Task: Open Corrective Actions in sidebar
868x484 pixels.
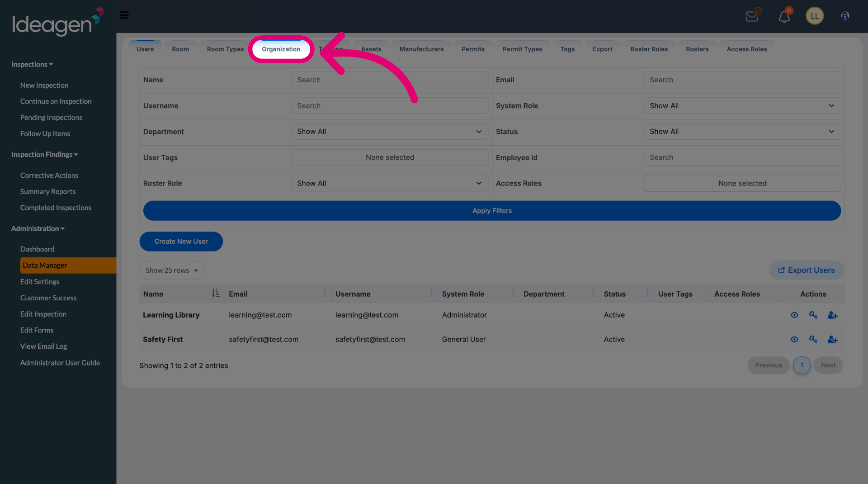Action: point(49,176)
